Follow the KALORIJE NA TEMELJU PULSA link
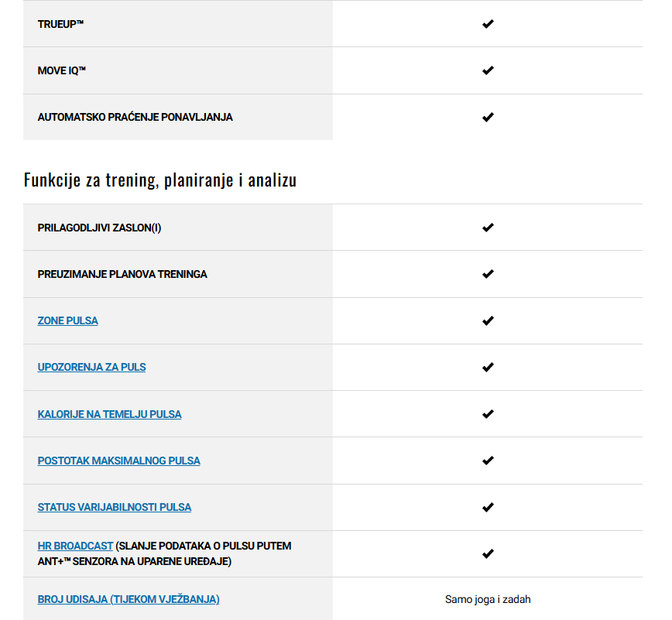Screen dimensions: 672x620 point(109,414)
